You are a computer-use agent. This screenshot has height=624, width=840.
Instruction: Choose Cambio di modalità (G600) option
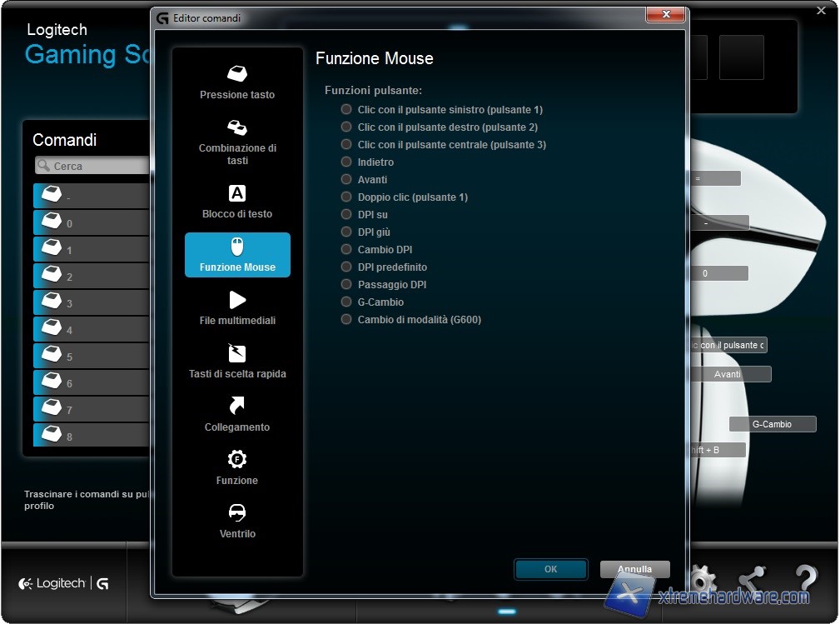[346, 319]
